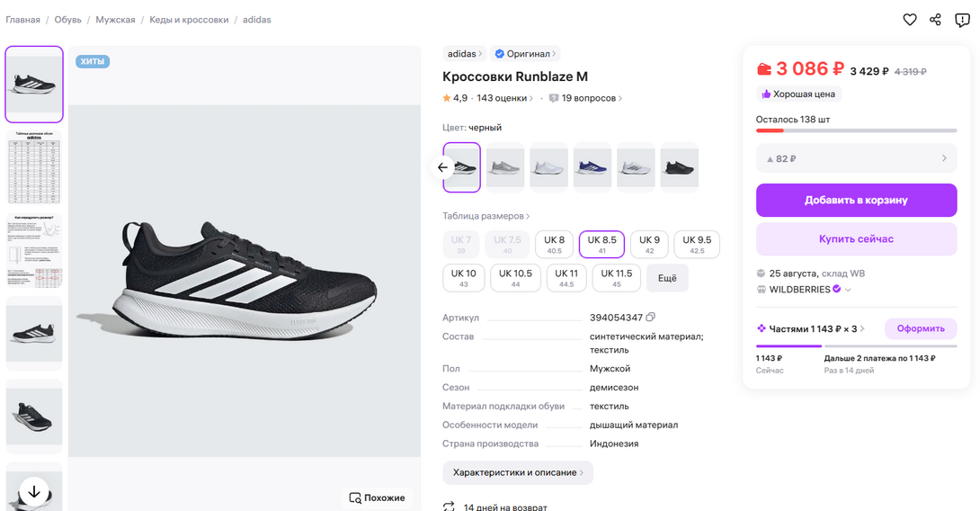This screenshot has height=511, width=980.
Task: Click the thumbs-up icon in Хорошая цена
Action: point(766,94)
